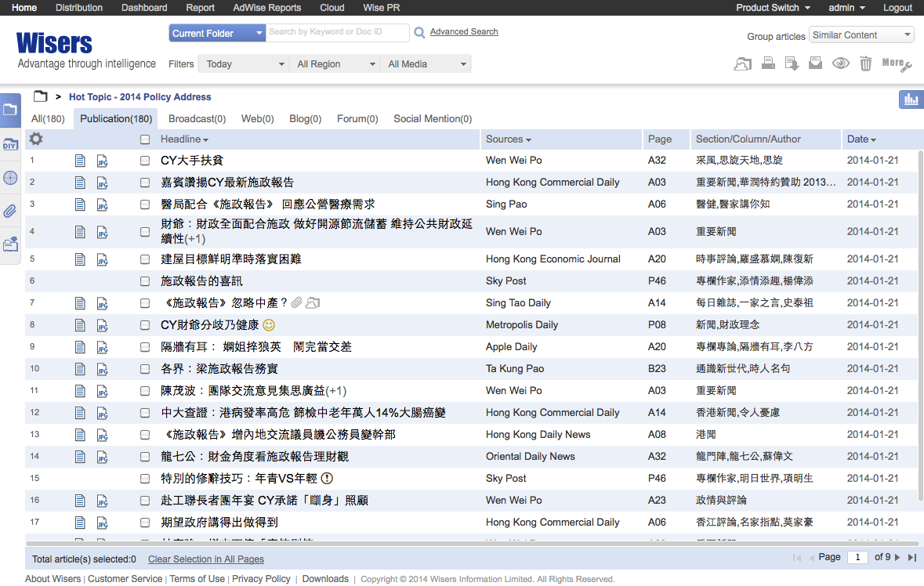Click the eye preview icon
This screenshot has width=924, height=586.
coord(840,63)
